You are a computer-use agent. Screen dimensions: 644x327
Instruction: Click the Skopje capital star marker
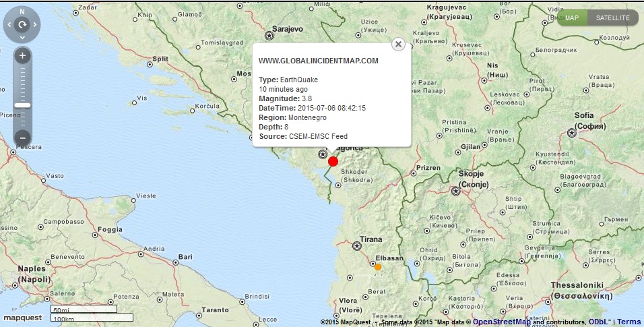455,191
